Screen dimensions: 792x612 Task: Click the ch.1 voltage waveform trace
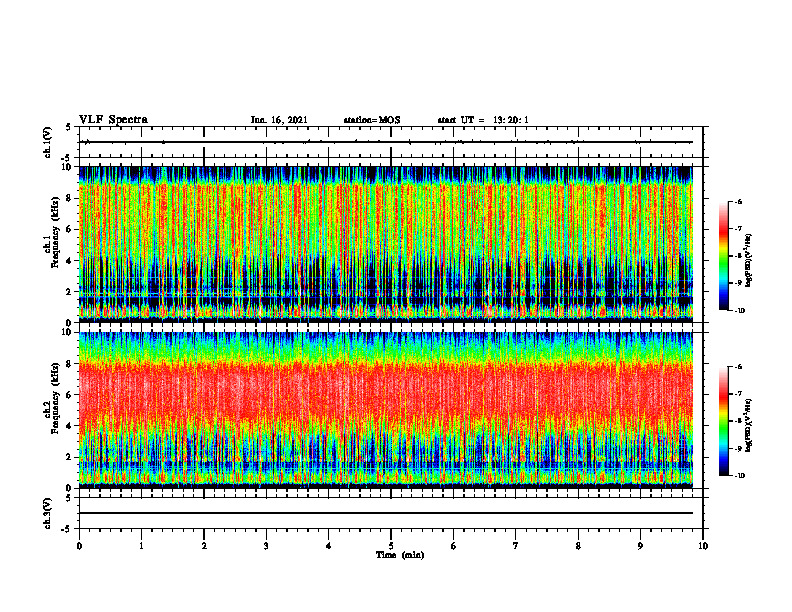[386, 142]
